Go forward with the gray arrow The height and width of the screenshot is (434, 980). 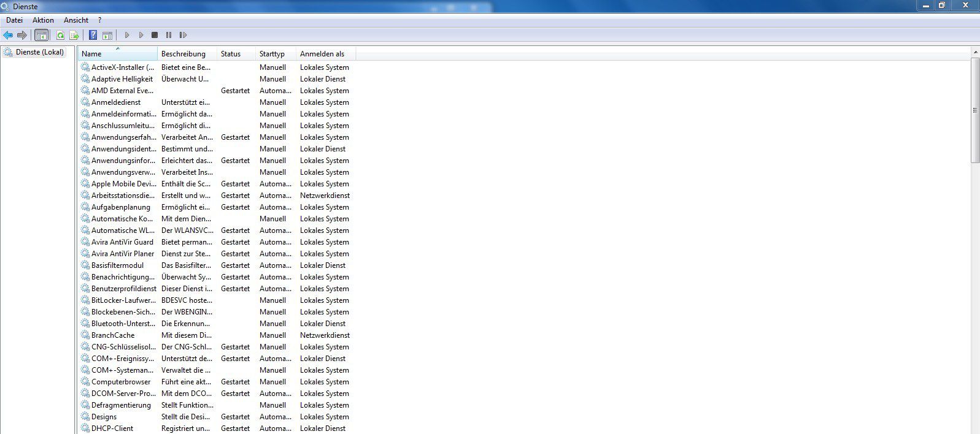(x=22, y=36)
